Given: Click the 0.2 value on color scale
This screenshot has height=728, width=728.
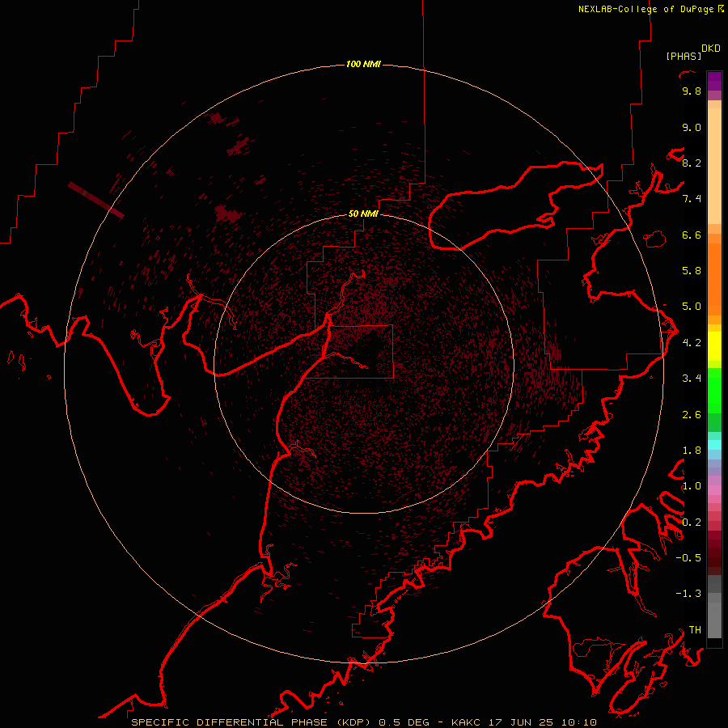Looking at the screenshot, I should [x=692, y=523].
